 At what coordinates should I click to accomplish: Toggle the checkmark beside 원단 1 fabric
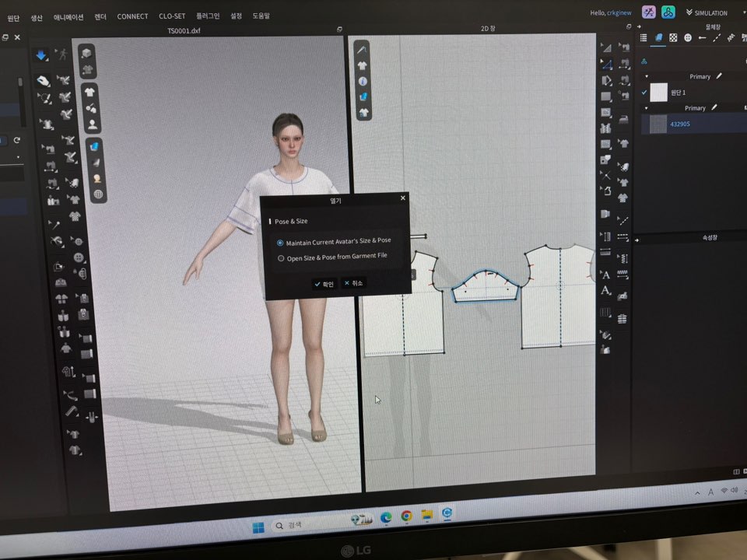(644, 92)
